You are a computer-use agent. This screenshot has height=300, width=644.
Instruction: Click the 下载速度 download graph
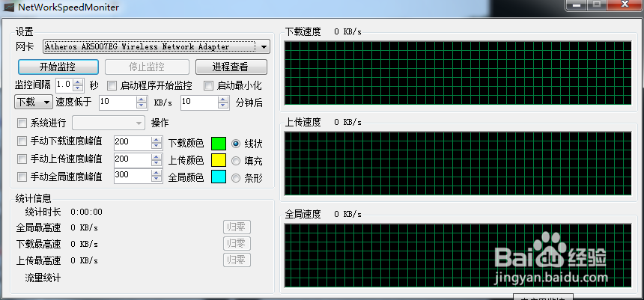tap(458, 73)
